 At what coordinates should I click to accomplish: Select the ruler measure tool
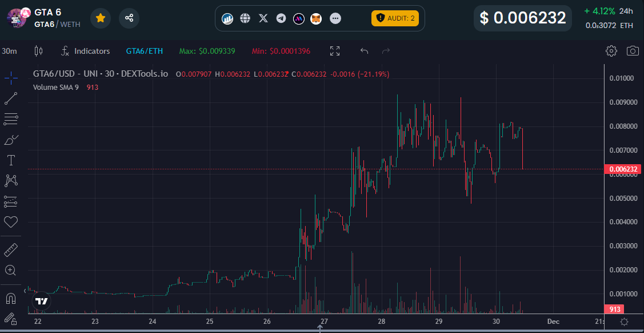pos(11,249)
